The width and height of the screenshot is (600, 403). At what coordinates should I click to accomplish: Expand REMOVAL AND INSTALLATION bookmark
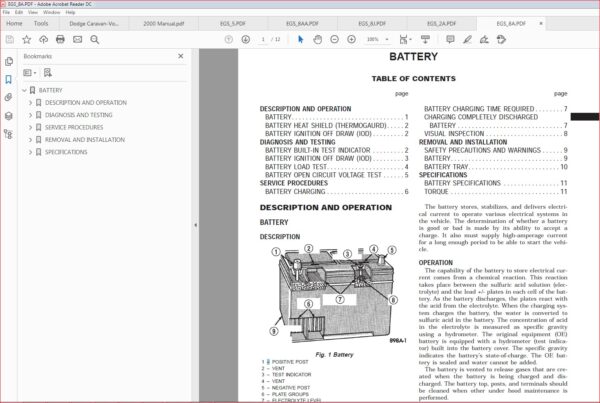[x=30, y=140]
